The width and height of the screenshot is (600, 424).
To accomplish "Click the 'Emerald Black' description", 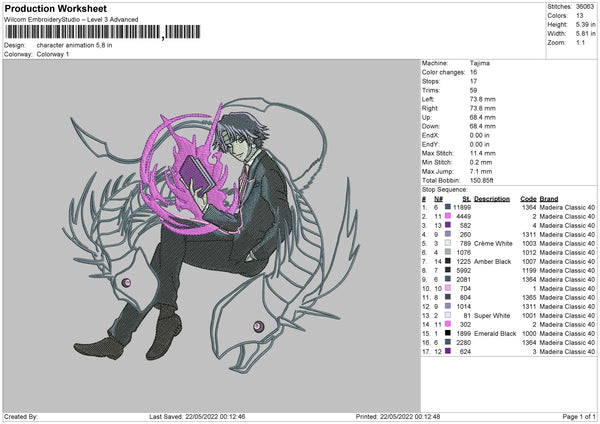I will pos(495,334).
